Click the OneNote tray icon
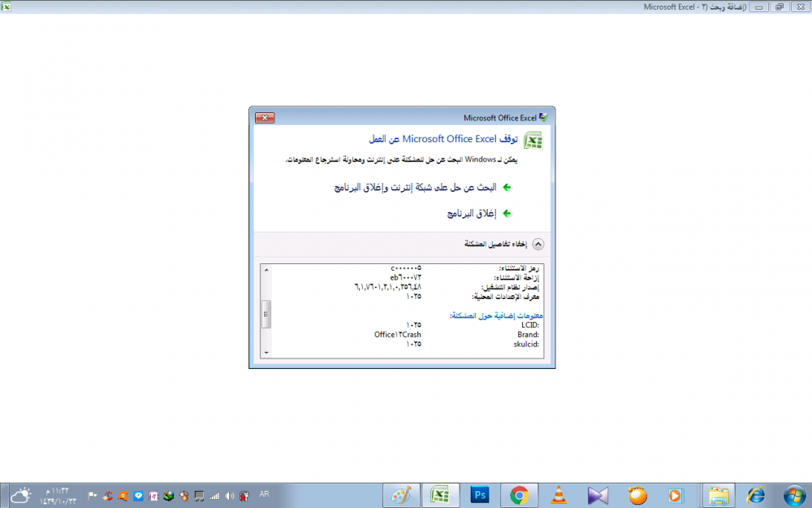The image size is (812, 508). pyautogui.click(x=153, y=496)
